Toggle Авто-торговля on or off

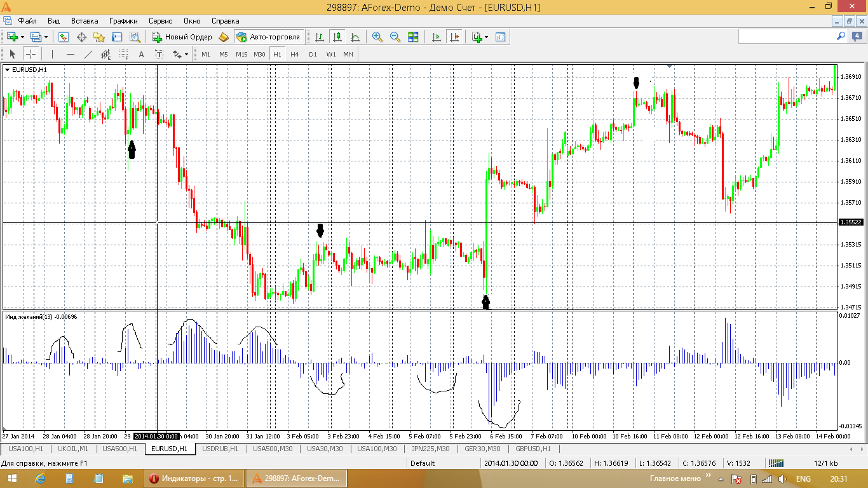click(x=268, y=37)
